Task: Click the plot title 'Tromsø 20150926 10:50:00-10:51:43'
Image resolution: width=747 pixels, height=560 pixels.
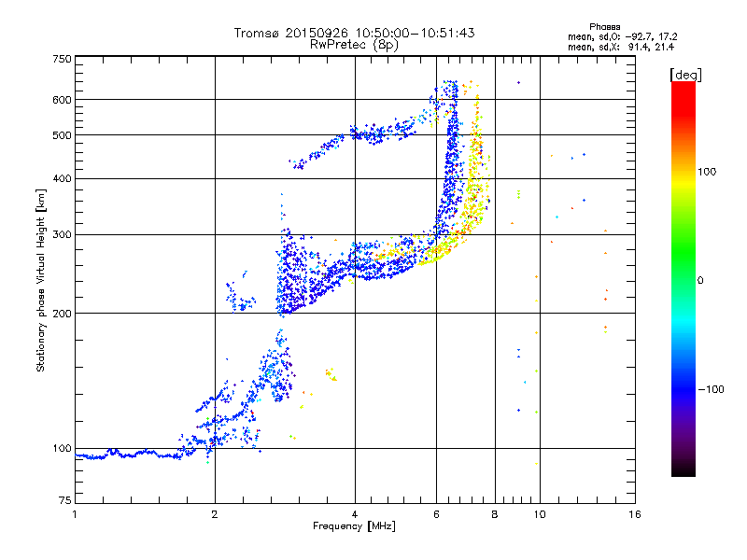Action: click(x=354, y=33)
